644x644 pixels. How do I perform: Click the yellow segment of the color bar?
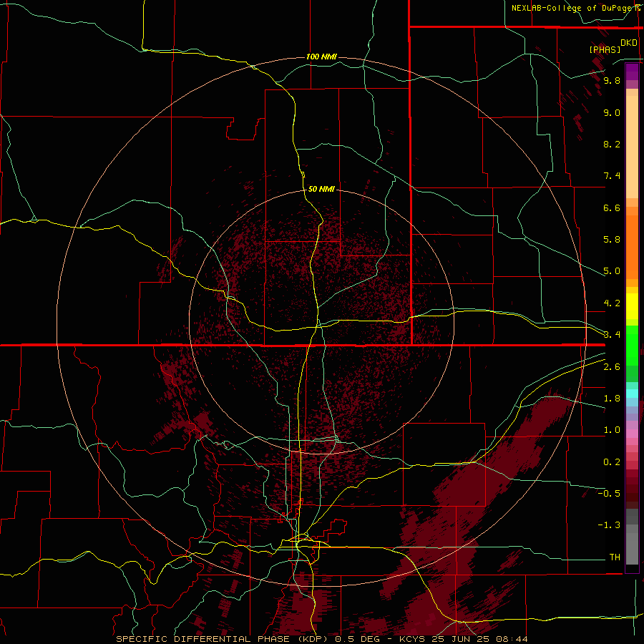632,306
